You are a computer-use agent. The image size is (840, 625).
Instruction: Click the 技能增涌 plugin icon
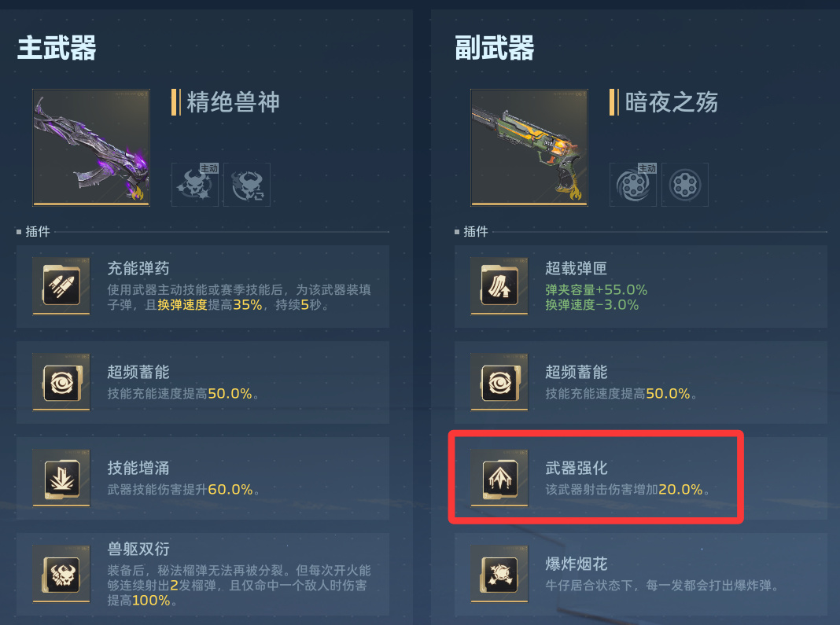click(61, 478)
